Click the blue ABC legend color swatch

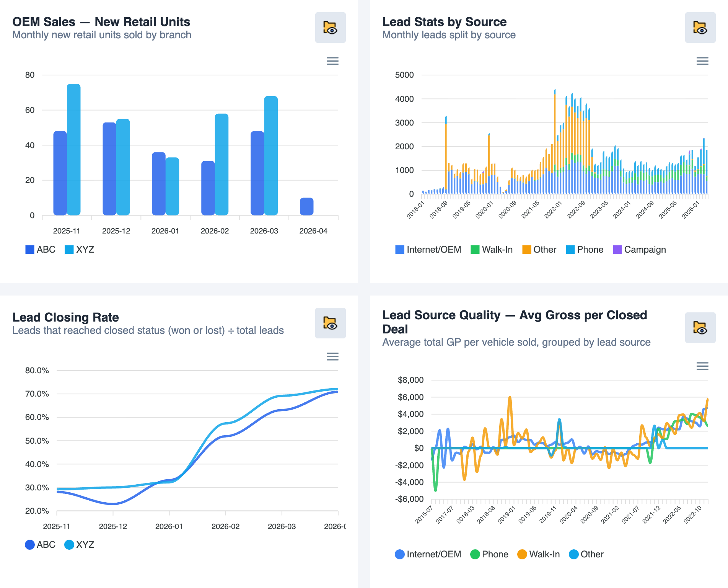[x=29, y=249]
